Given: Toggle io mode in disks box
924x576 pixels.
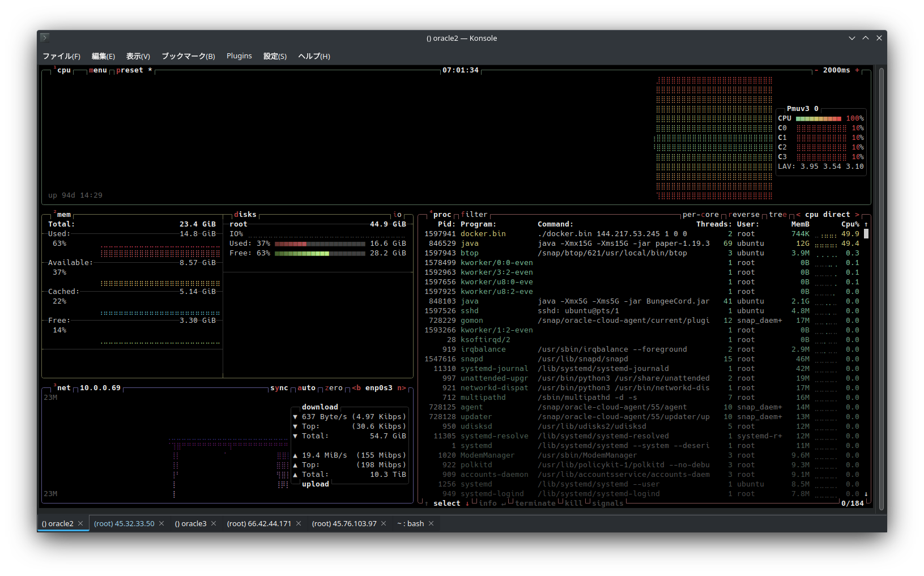Looking at the screenshot, I should coord(397,215).
